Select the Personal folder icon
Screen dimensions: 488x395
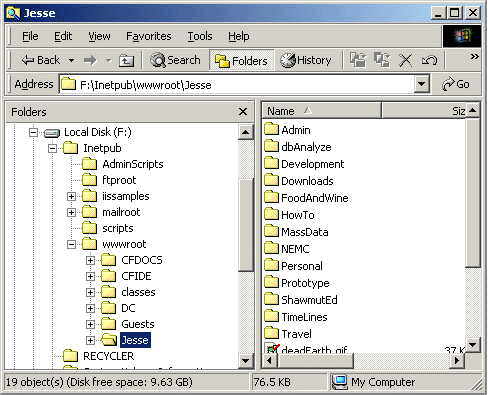(x=271, y=265)
